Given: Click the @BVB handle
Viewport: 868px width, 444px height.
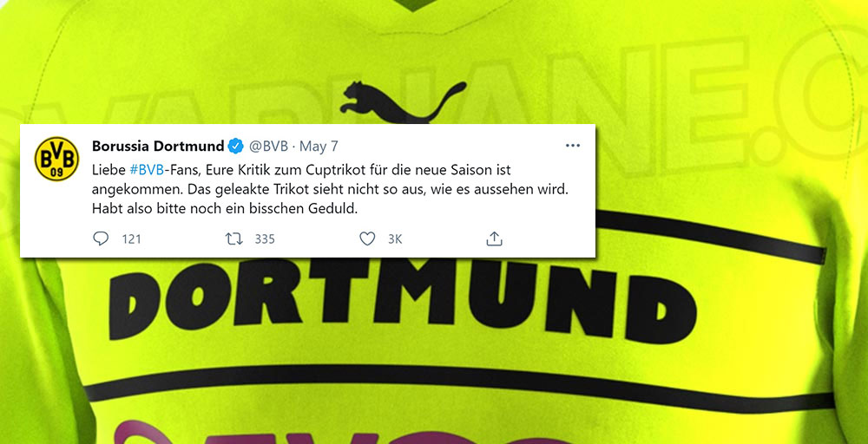Looking at the screenshot, I should pos(268,147).
